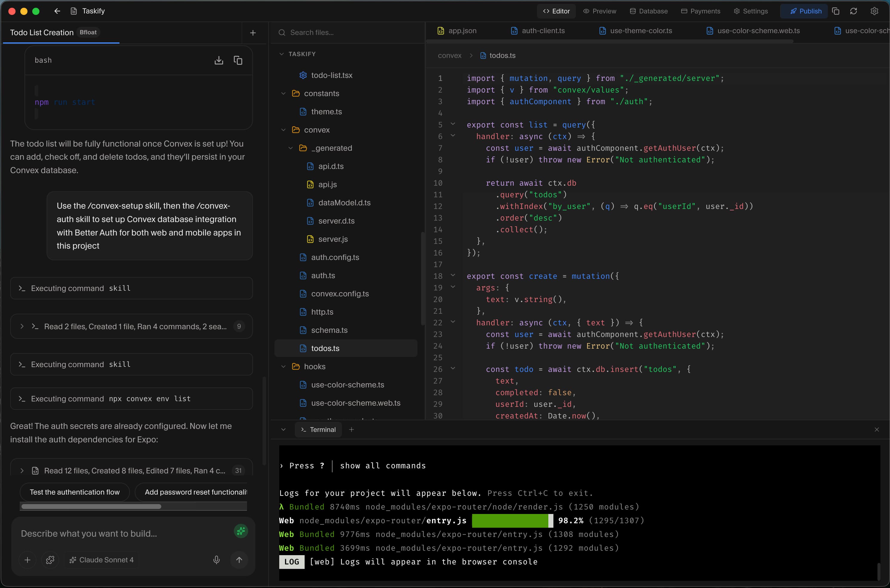Image resolution: width=890 pixels, height=588 pixels.
Task: Open the extensions puzzle icon near chat input
Action: [x=51, y=560]
